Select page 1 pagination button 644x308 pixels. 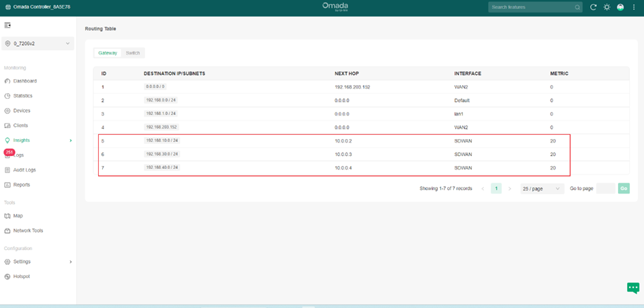tap(496, 189)
